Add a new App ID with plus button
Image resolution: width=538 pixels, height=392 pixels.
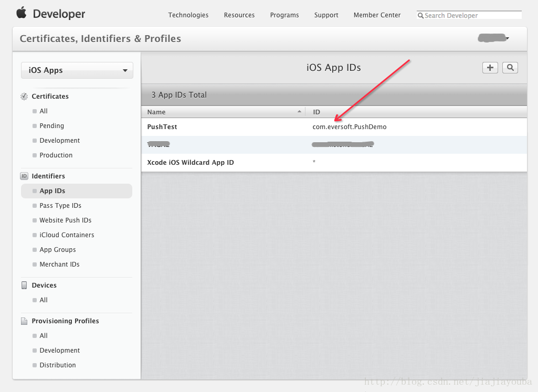coord(490,68)
